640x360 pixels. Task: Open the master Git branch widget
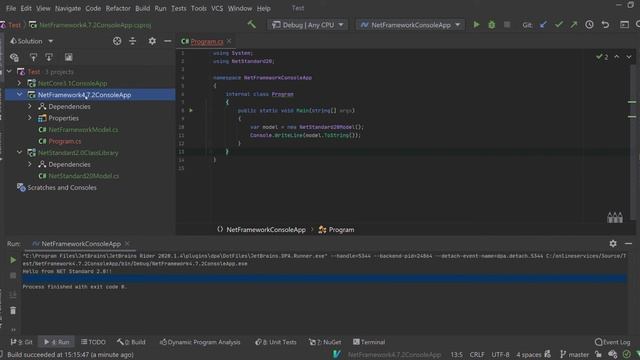click(x=575, y=355)
